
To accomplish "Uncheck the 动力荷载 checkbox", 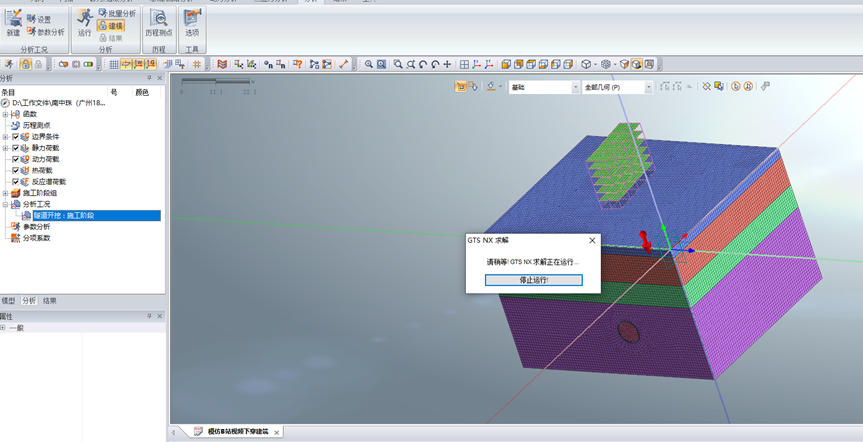I will [15, 159].
